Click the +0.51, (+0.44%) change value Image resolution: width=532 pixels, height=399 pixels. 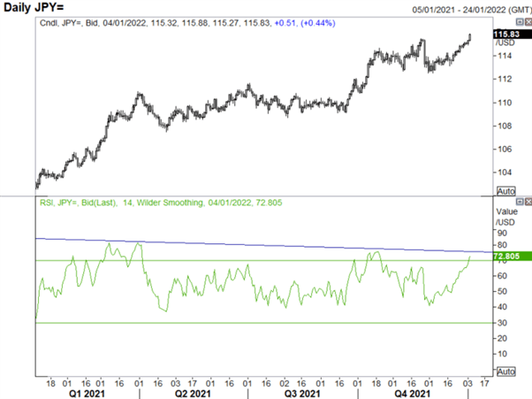pyautogui.click(x=305, y=23)
